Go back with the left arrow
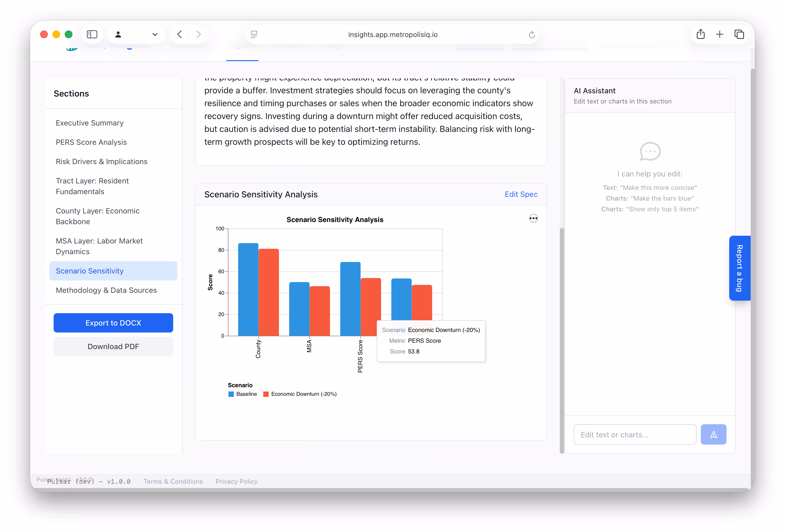 coord(180,34)
